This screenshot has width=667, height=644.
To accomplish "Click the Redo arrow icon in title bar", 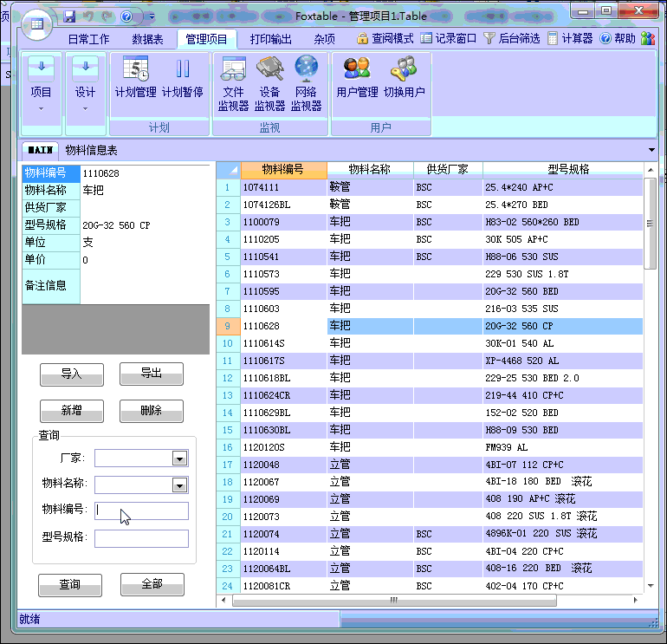I will pyautogui.click(x=107, y=16).
